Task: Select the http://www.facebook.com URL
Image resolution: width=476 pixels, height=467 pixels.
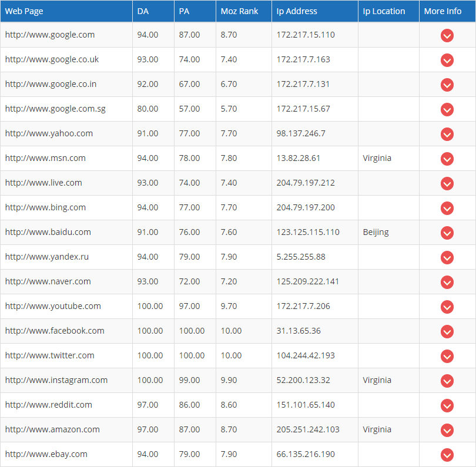Action: [x=55, y=331]
